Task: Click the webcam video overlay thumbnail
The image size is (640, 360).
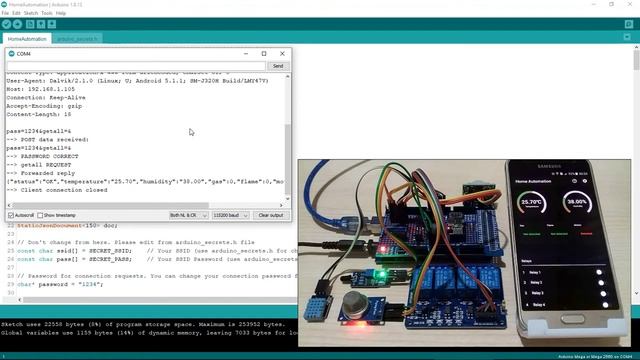Action: click(464, 253)
